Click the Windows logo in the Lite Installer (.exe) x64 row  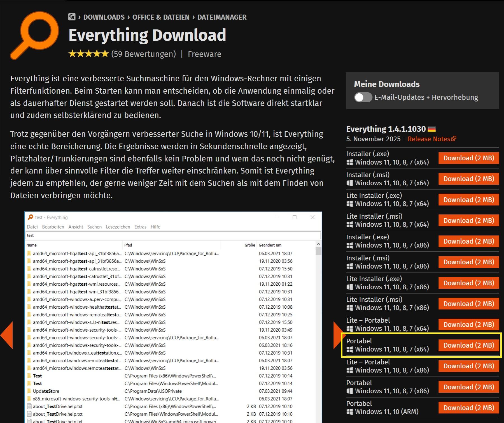[x=349, y=204]
